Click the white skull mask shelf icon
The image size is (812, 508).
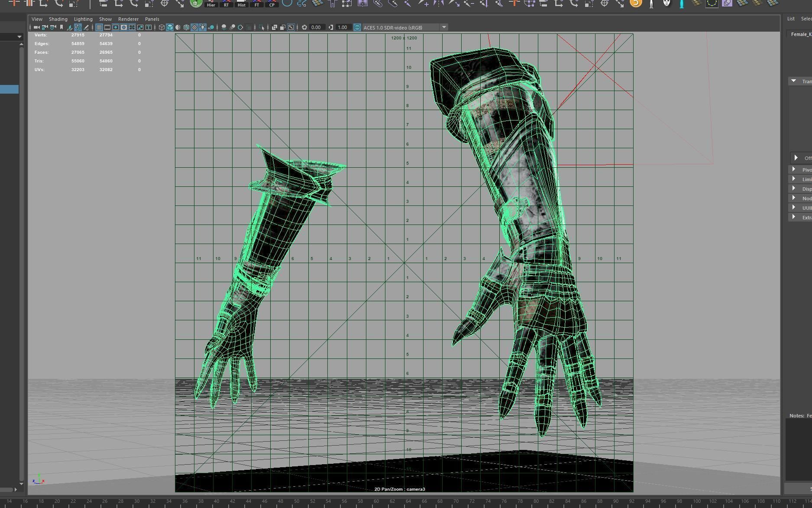667,3
